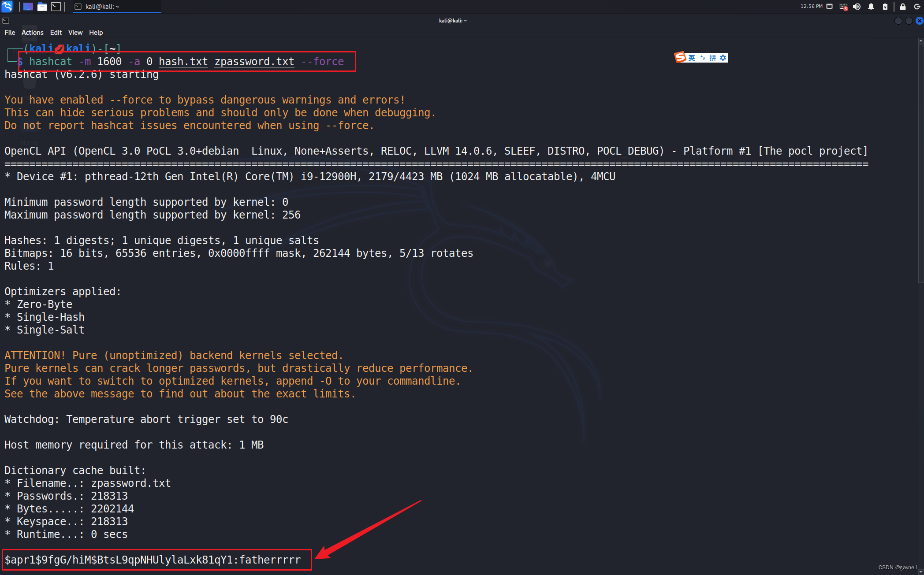924x575 pixels.
Task: Click the 'Rules: 1' line
Action: coord(29,266)
